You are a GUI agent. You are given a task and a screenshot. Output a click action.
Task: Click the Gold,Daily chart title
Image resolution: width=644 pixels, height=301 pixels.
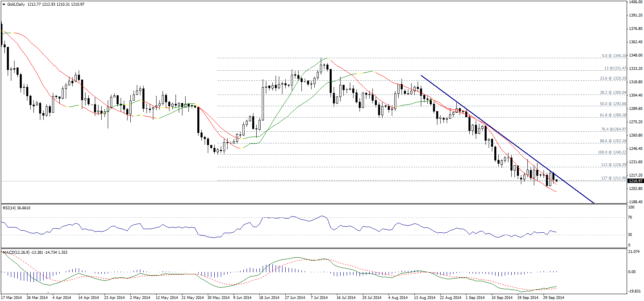coord(16,4)
